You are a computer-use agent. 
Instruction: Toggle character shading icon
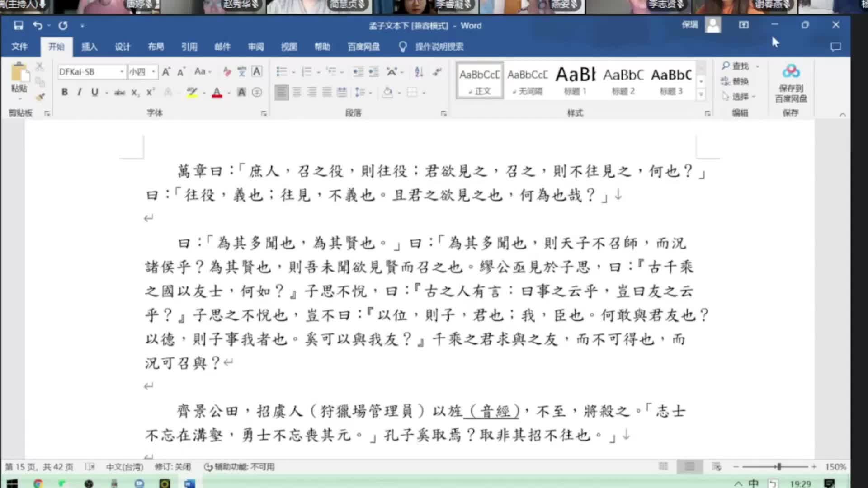242,92
